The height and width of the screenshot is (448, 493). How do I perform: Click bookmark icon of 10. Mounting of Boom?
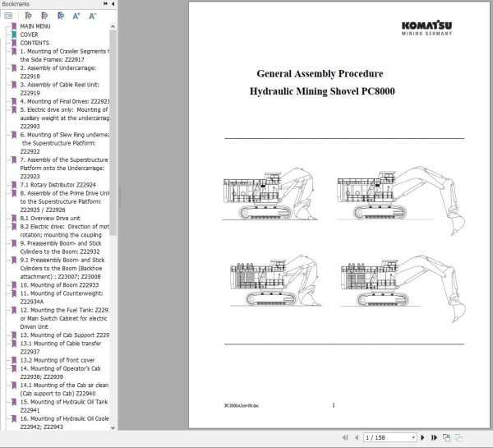pyautogui.click(x=14, y=285)
